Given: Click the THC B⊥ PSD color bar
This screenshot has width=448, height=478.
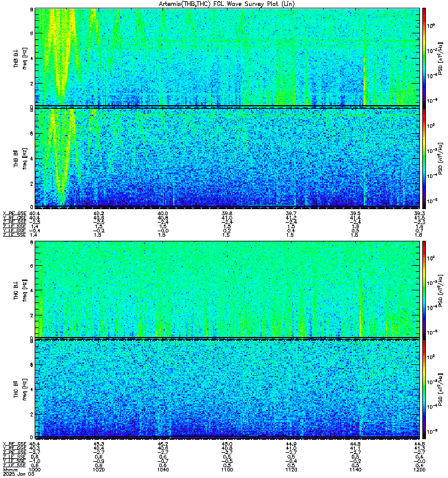Looking at the screenshot, I should (x=424, y=289).
